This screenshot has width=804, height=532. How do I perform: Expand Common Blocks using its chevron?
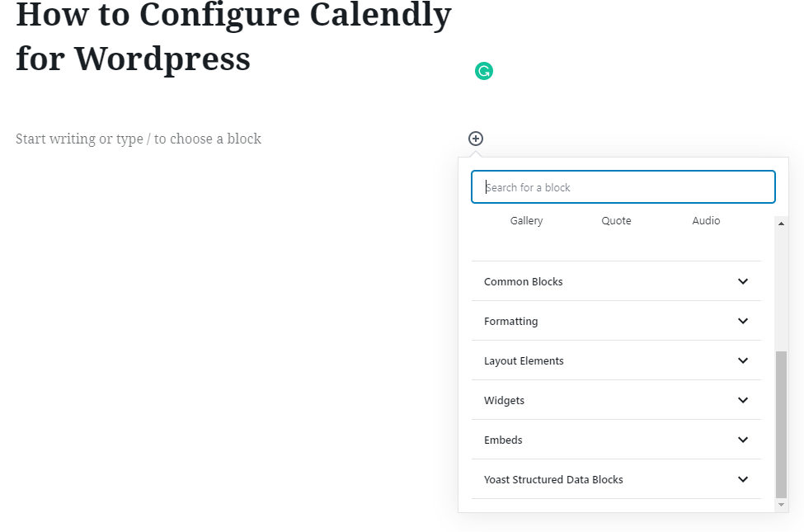(x=743, y=281)
